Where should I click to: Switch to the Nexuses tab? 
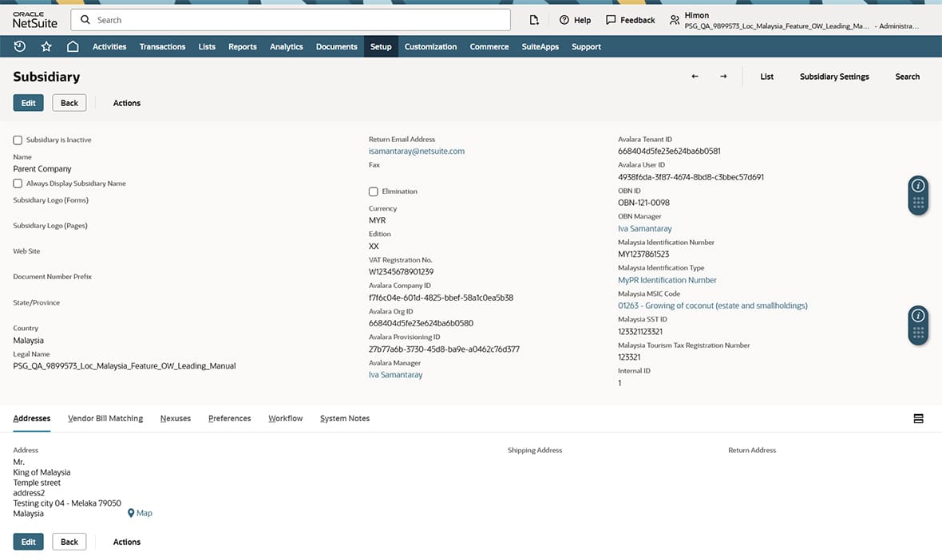(175, 417)
